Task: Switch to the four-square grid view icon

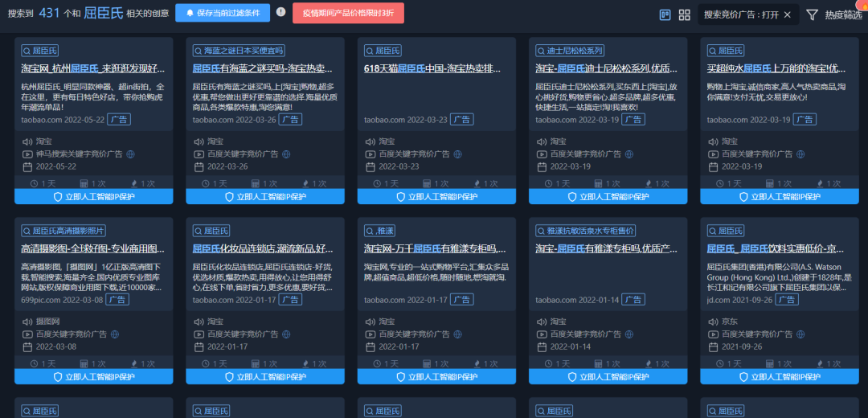Action: (685, 15)
